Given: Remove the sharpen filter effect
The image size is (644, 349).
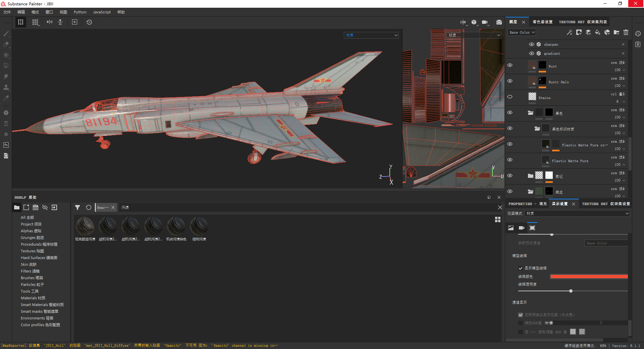Looking at the screenshot, I should pyautogui.click(x=623, y=44).
